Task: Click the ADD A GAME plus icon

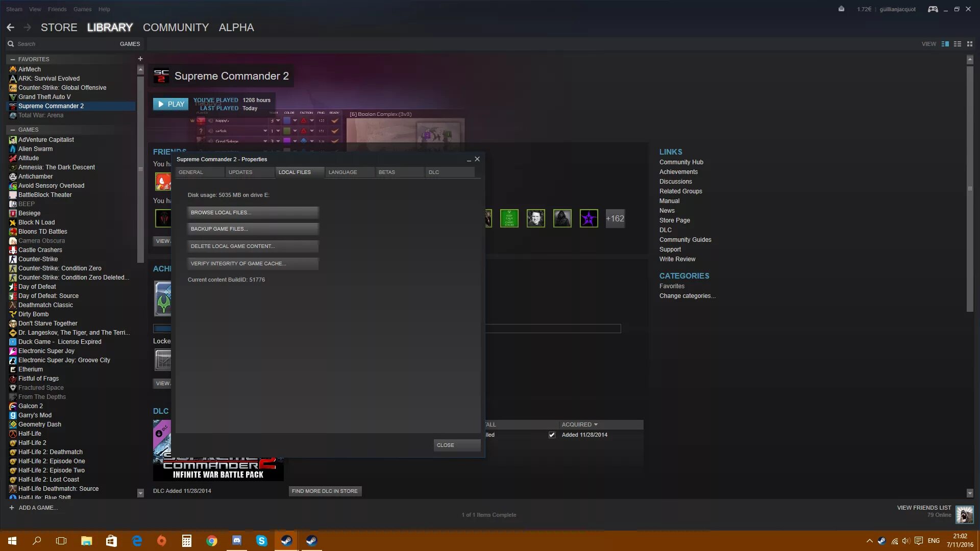Action: tap(11, 508)
